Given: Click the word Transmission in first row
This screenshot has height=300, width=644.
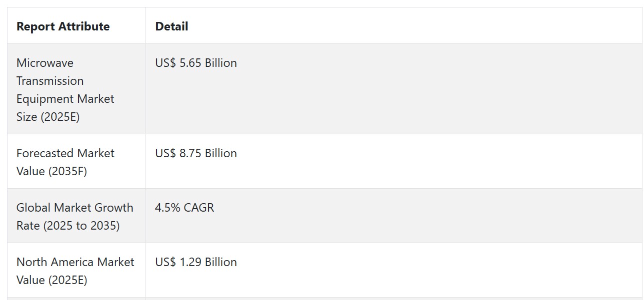Looking at the screenshot, I should [50, 81].
